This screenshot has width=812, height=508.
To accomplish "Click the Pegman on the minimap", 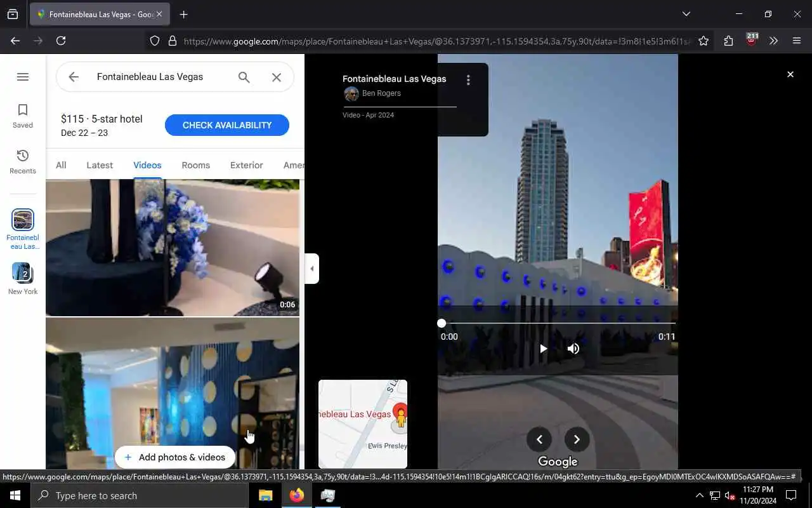I will (400, 418).
